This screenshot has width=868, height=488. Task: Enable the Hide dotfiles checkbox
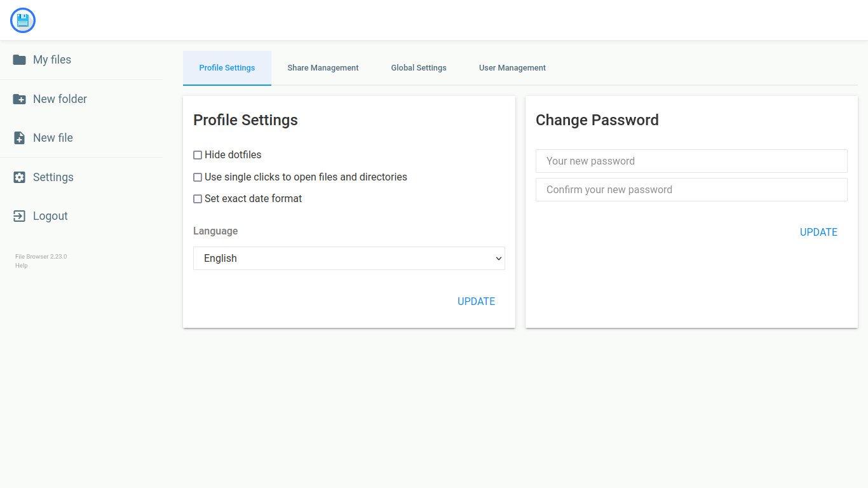point(198,155)
